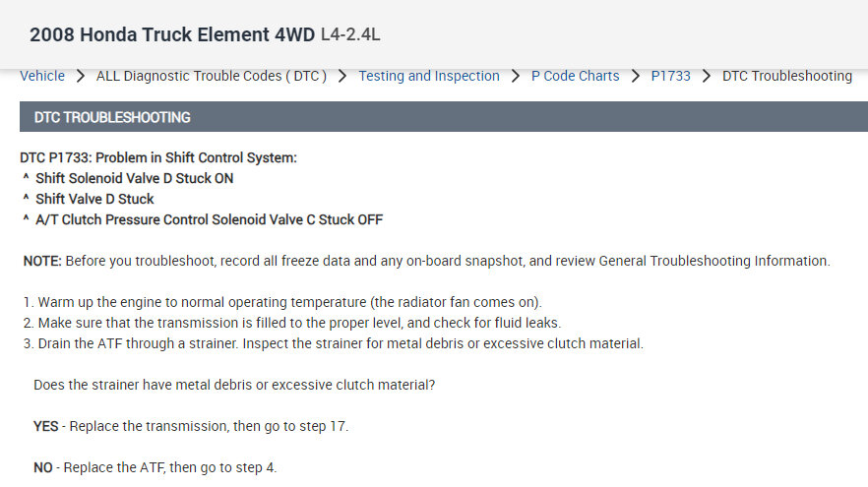Open the Vehicle breadcrumb link
This screenshot has width=868, height=487.
pos(42,76)
